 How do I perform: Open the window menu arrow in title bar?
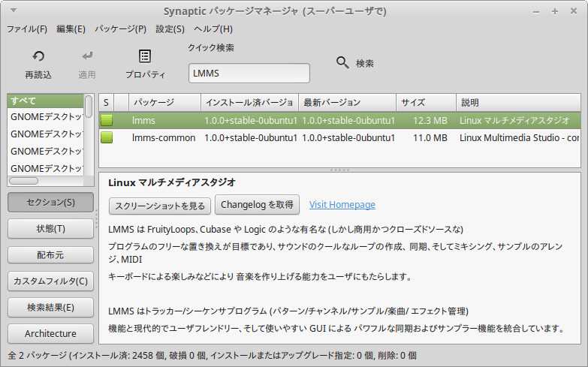tap(14, 11)
